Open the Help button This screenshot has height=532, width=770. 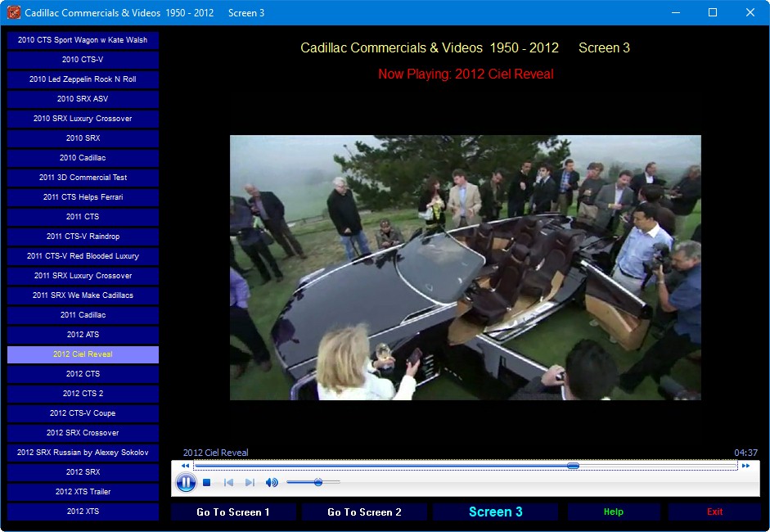(x=613, y=512)
